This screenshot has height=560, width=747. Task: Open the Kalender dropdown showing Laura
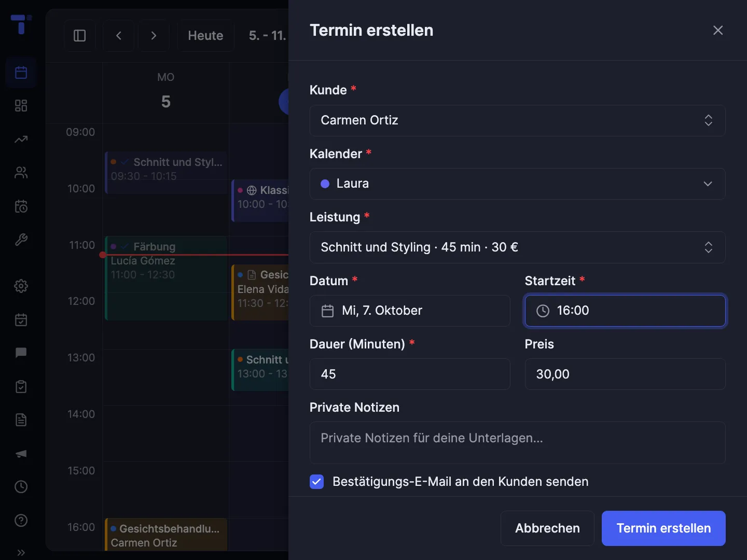click(517, 184)
